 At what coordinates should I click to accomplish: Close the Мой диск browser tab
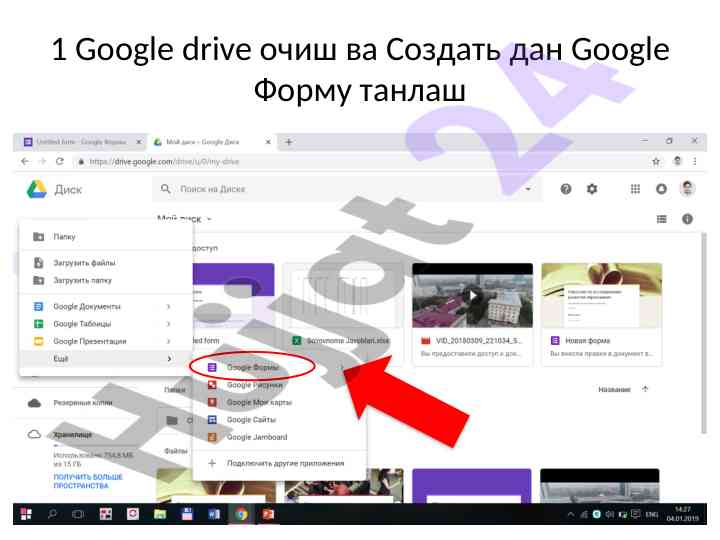[268, 142]
